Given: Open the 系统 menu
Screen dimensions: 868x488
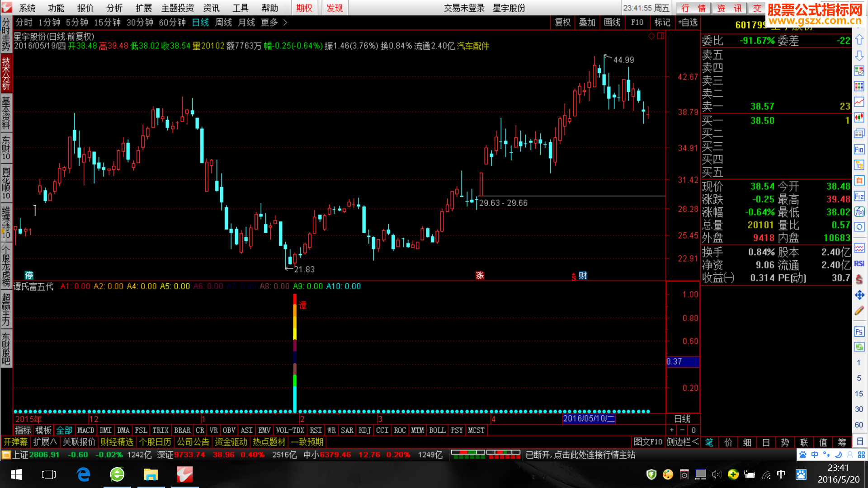Looking at the screenshot, I should 27,8.
